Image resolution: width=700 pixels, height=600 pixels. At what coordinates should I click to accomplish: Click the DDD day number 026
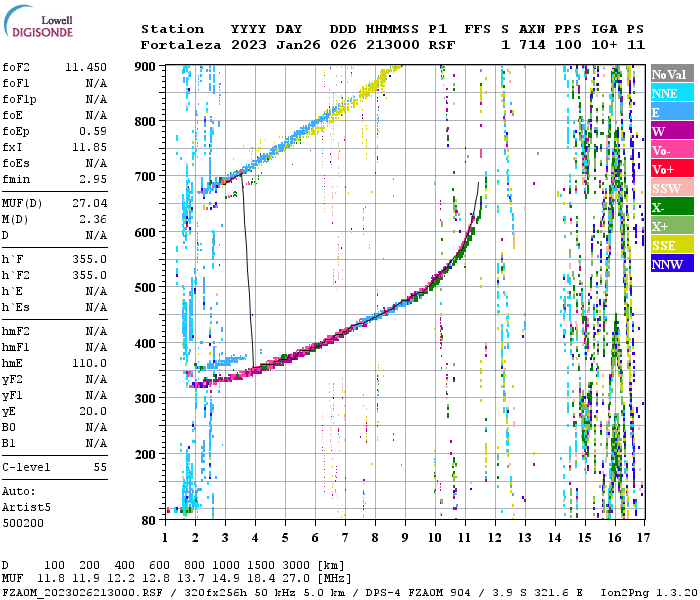343,45
